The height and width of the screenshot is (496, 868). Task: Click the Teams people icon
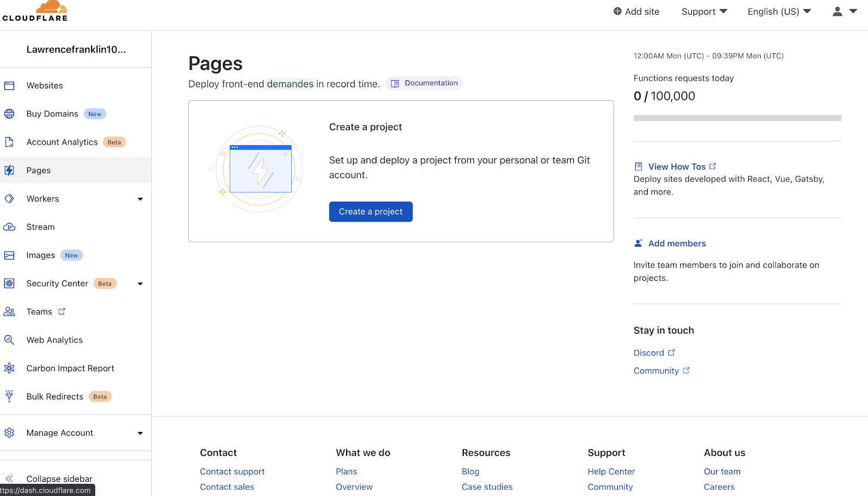(9, 312)
